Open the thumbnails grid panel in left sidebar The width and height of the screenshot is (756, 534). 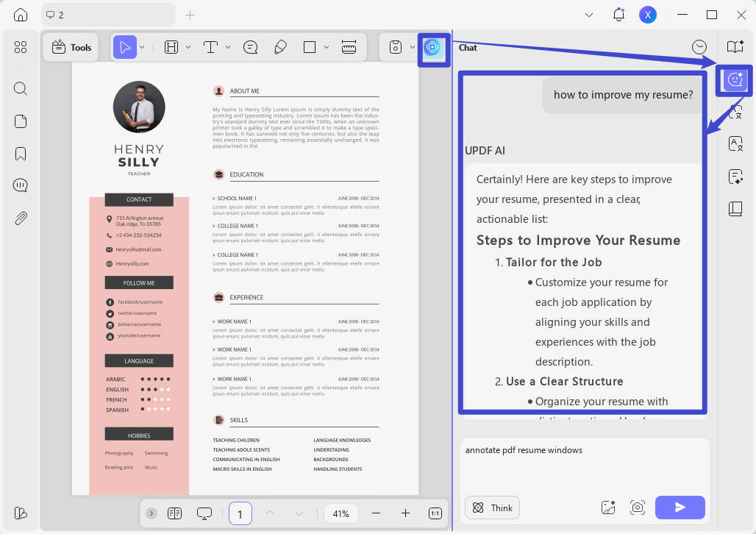pos(21,47)
